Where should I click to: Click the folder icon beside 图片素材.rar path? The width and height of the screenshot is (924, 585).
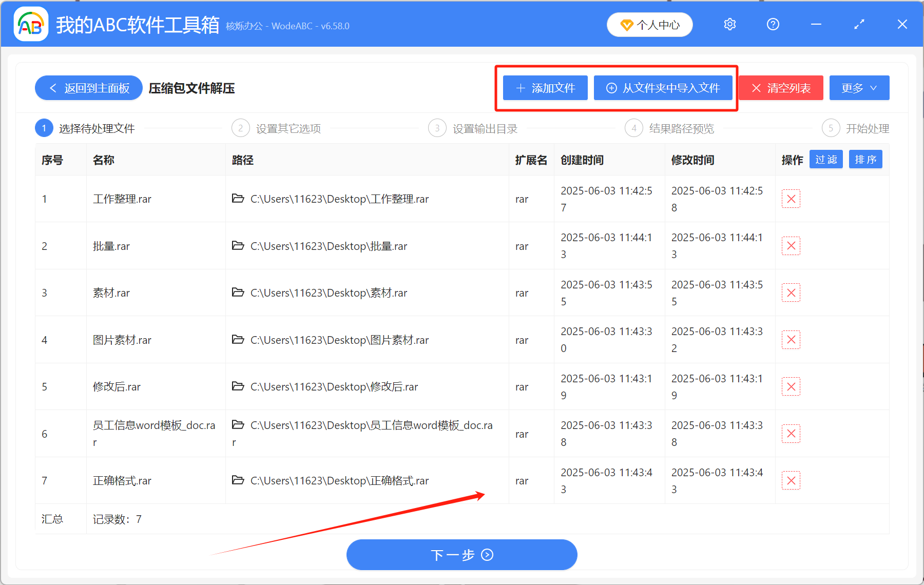pos(238,340)
